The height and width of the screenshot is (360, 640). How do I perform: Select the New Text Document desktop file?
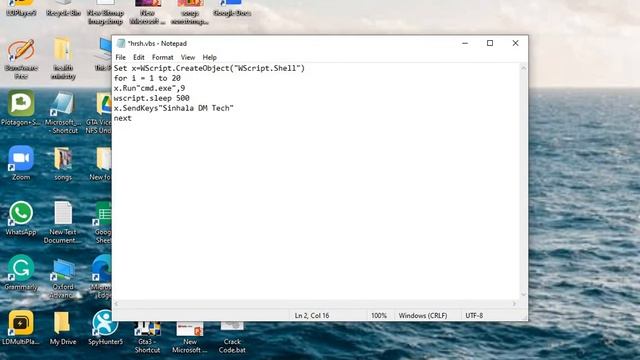tap(62, 213)
